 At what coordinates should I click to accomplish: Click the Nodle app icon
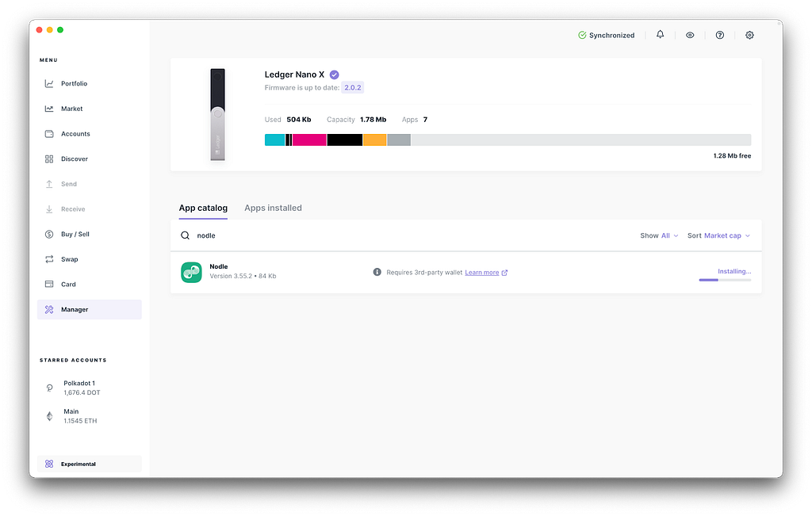[x=191, y=272]
